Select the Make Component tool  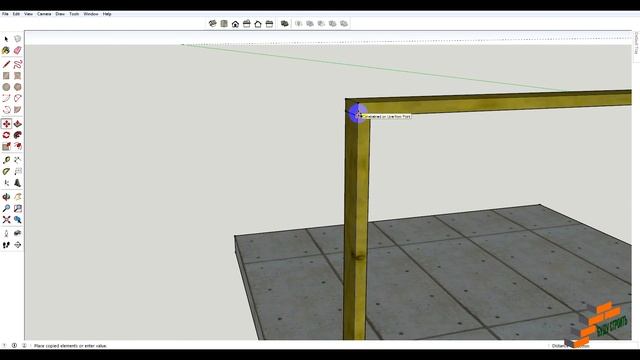click(18, 39)
